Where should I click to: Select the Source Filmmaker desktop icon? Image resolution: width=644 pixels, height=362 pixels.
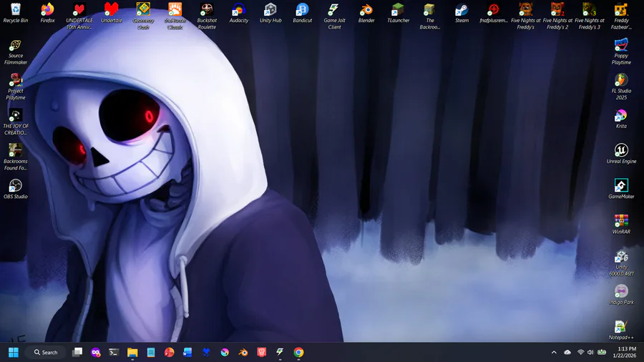(x=16, y=52)
